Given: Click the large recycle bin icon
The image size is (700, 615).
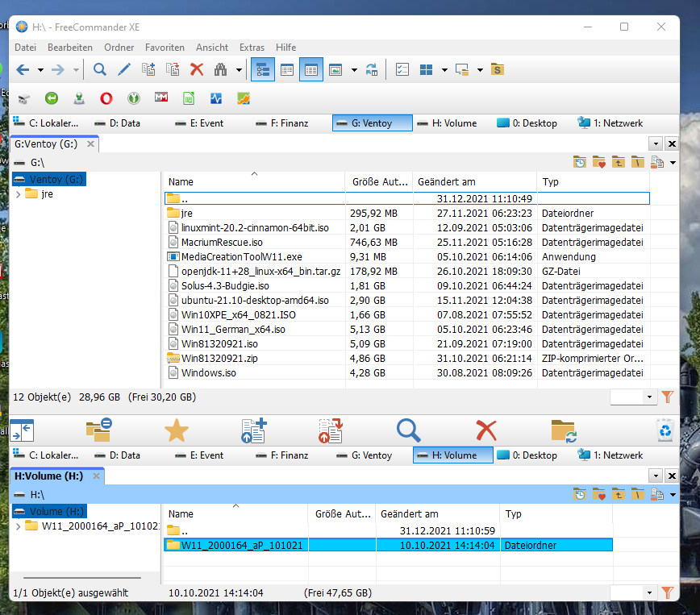Looking at the screenshot, I should [x=665, y=430].
